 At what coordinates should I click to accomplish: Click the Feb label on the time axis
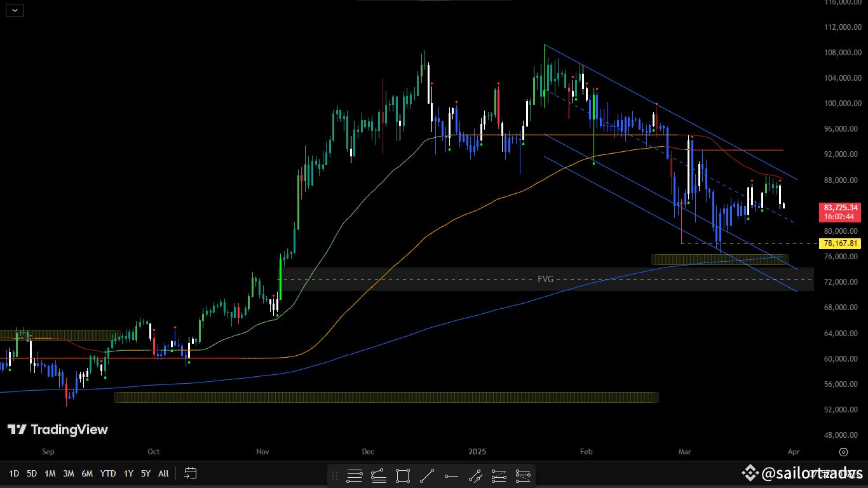(586, 452)
